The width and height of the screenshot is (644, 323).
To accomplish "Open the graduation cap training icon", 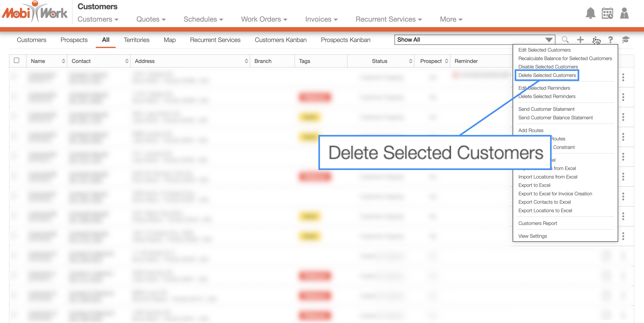I will click(626, 40).
